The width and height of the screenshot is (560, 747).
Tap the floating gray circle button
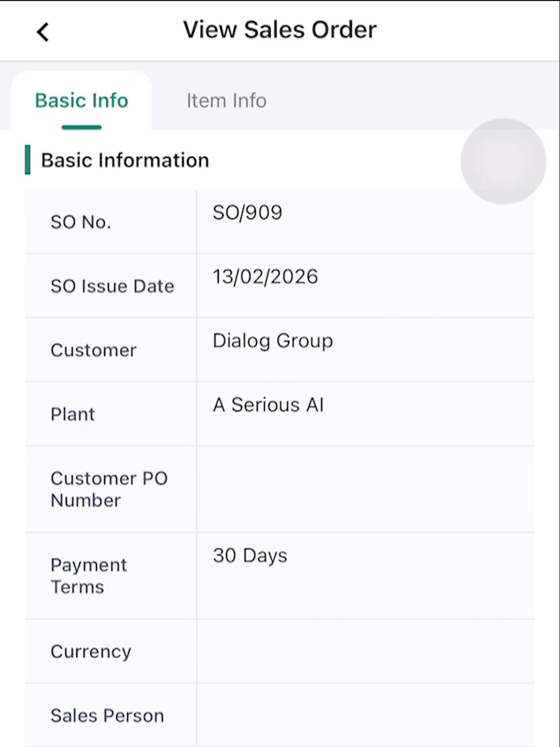coord(503,161)
